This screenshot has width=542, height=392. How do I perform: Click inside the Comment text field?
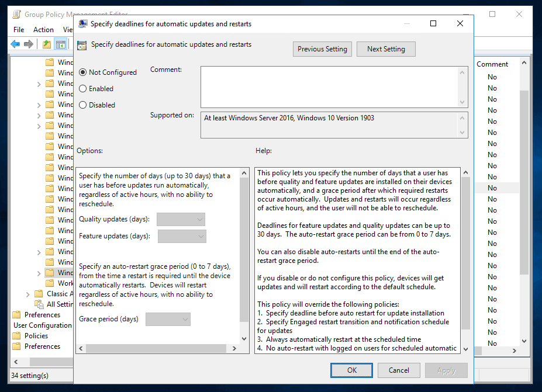[332, 85]
